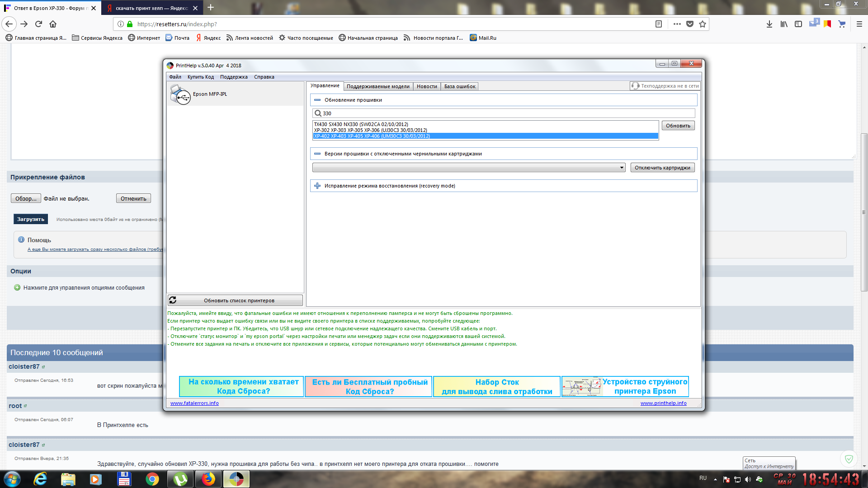Click the forum Обзор file browse button
Screen dimensions: 868x488
coord(26,198)
